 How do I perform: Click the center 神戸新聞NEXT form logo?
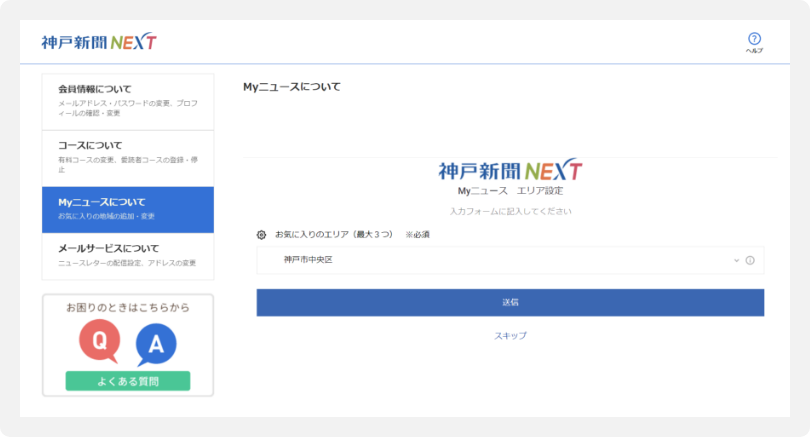point(510,169)
